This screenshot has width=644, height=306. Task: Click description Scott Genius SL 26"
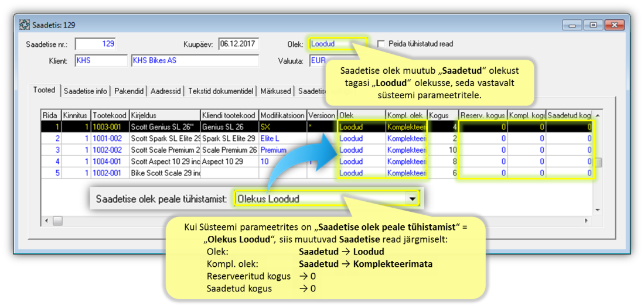pos(165,127)
